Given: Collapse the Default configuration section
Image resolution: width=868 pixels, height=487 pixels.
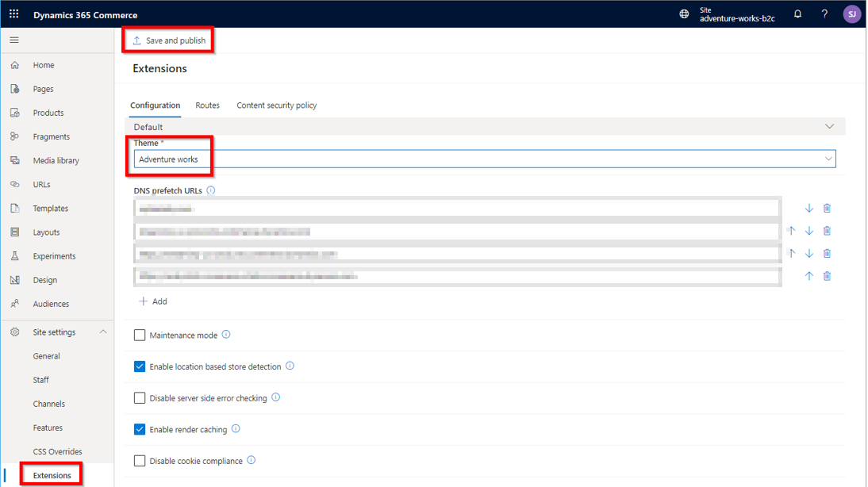Looking at the screenshot, I should pyautogui.click(x=830, y=126).
